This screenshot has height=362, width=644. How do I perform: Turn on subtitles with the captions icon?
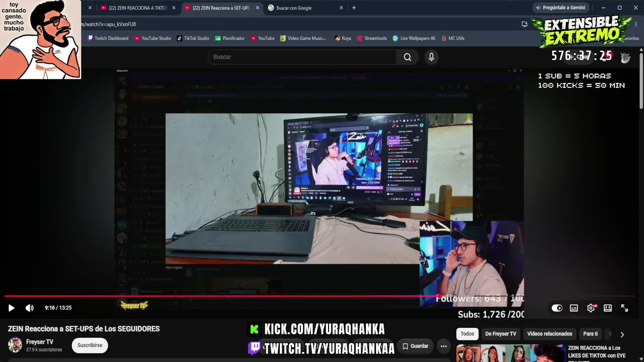[x=574, y=308]
